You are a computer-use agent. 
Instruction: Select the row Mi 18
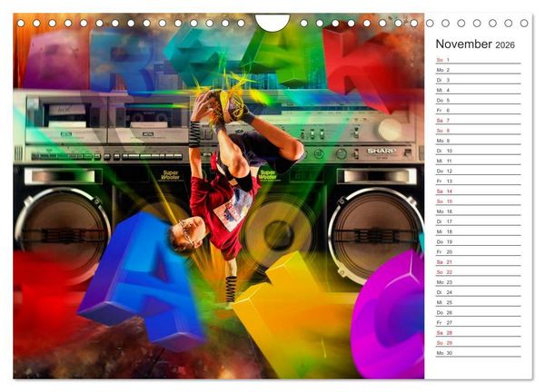coord(479,231)
